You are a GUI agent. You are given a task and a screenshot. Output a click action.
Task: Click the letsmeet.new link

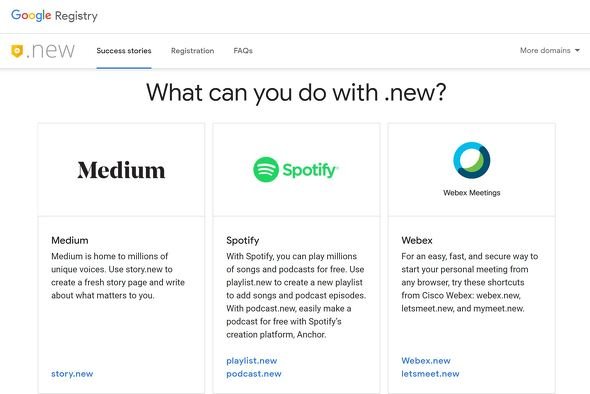pos(430,374)
